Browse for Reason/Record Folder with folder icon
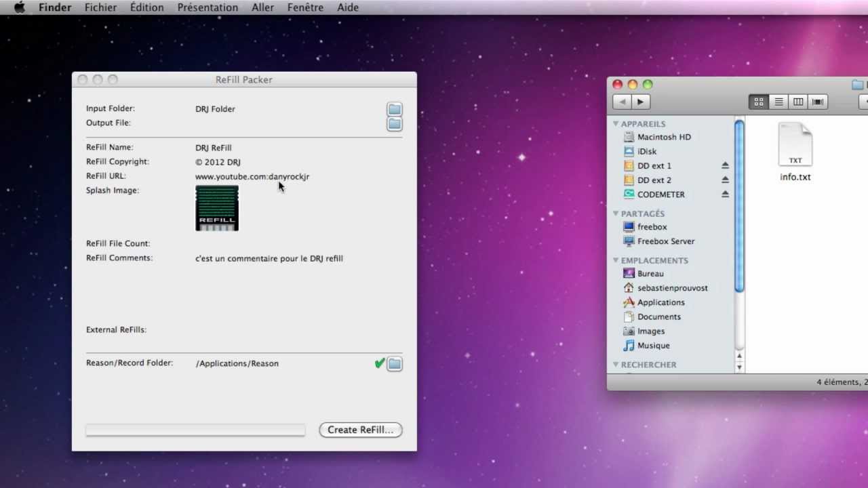Image resolution: width=868 pixels, height=488 pixels. (395, 364)
